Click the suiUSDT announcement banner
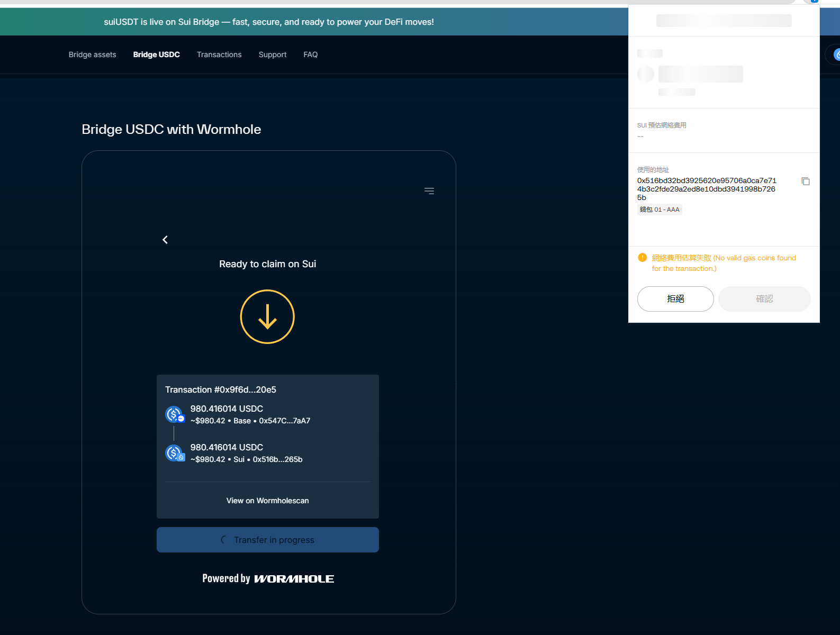This screenshot has width=840, height=635. coord(268,22)
